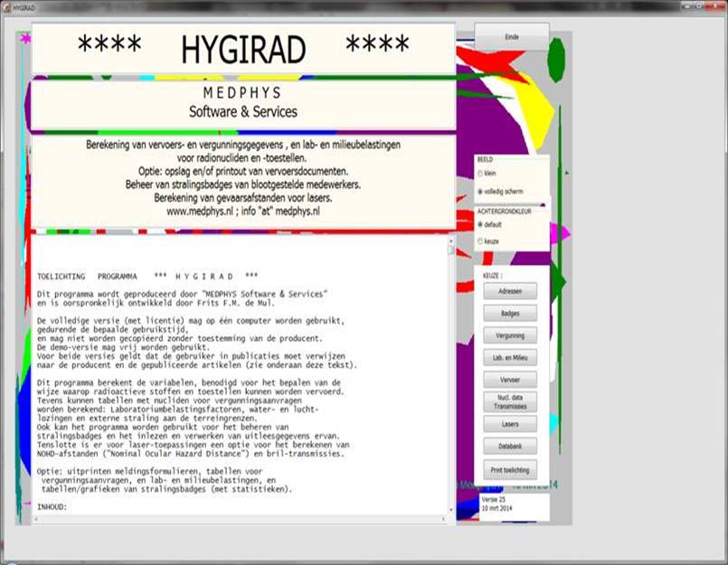Click the 'BEELD' group label

point(485,160)
